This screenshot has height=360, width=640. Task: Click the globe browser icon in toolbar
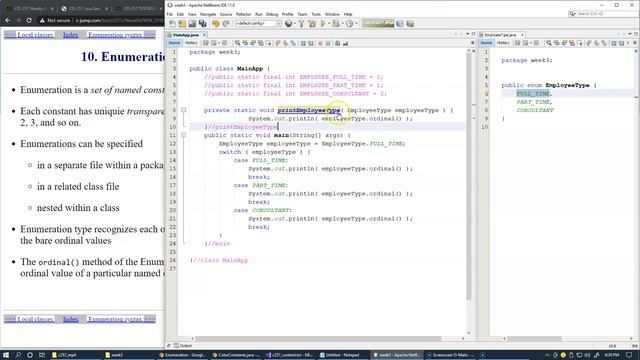point(288,24)
